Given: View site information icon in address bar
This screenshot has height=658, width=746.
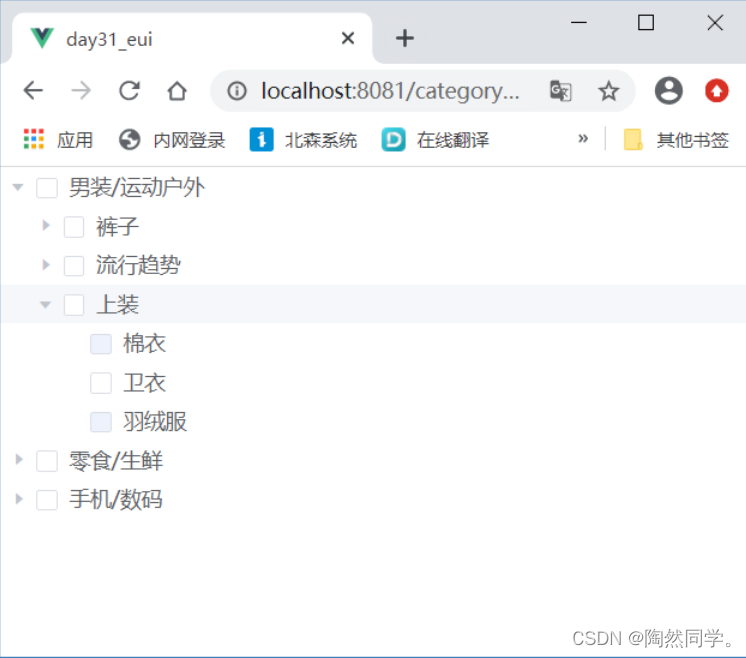Looking at the screenshot, I should tap(236, 90).
